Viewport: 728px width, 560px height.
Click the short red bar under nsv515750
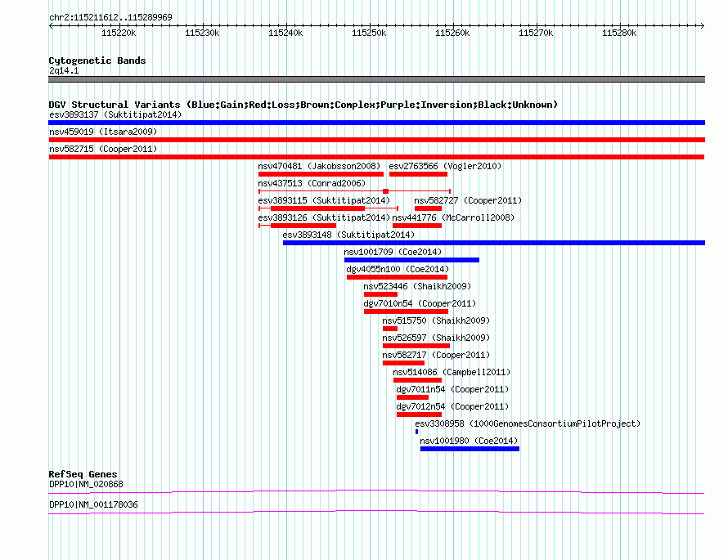click(390, 329)
